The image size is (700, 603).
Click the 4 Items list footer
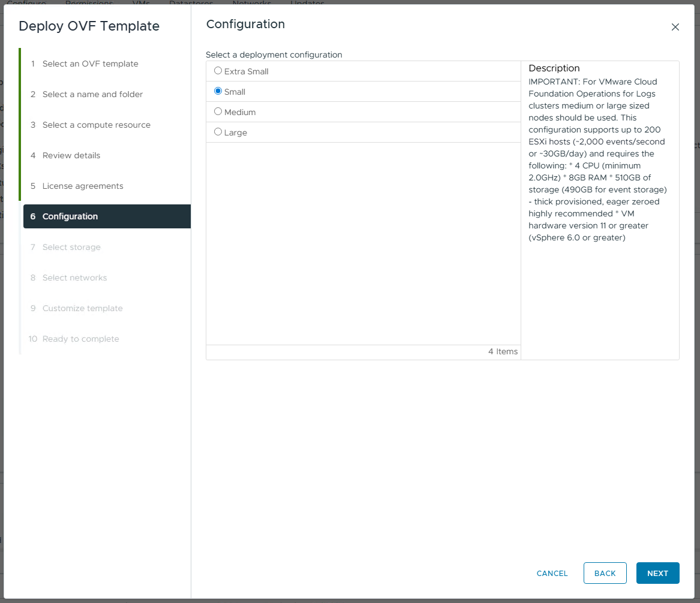coord(503,352)
